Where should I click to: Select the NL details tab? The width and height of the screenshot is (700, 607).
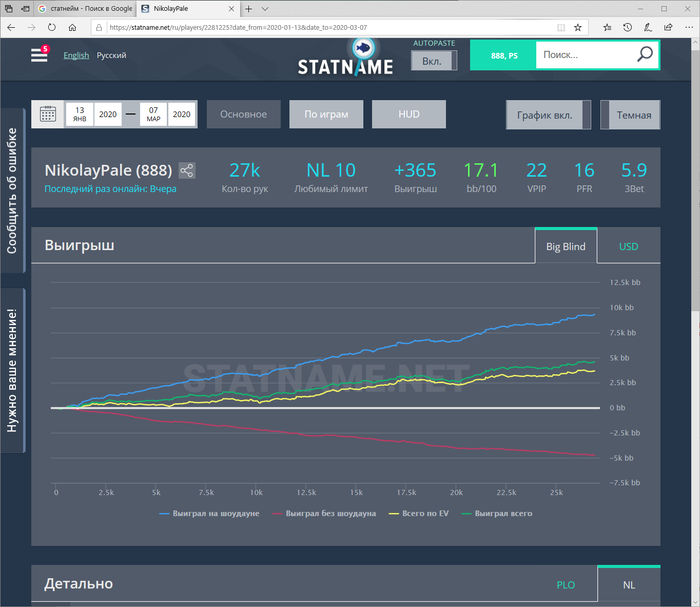(629, 585)
